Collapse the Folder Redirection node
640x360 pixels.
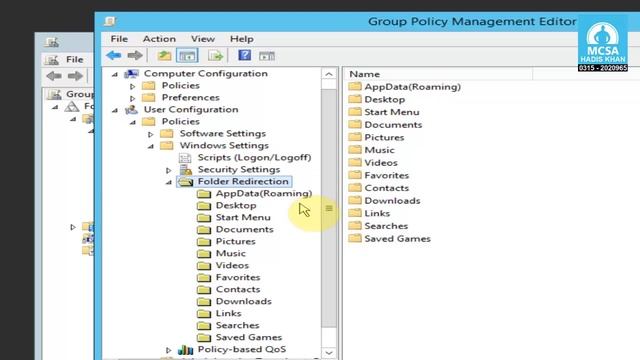[169, 182]
